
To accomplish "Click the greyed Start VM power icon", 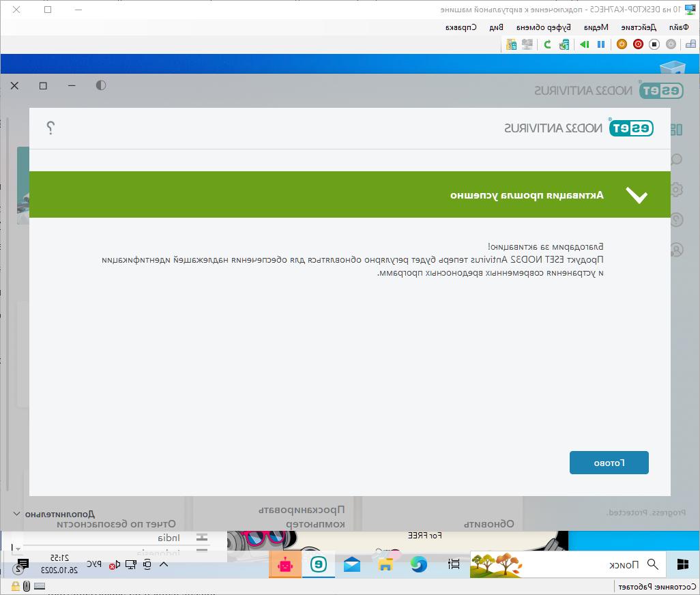I will point(671,44).
